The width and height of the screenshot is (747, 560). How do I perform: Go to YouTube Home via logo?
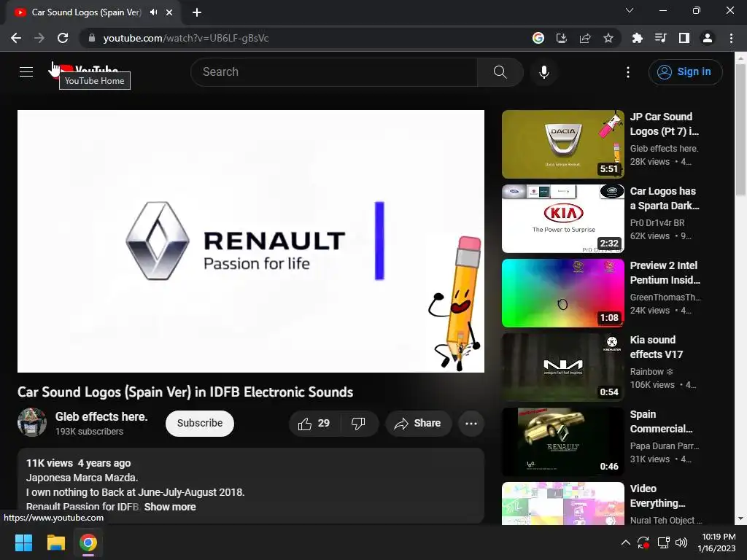(x=85, y=71)
